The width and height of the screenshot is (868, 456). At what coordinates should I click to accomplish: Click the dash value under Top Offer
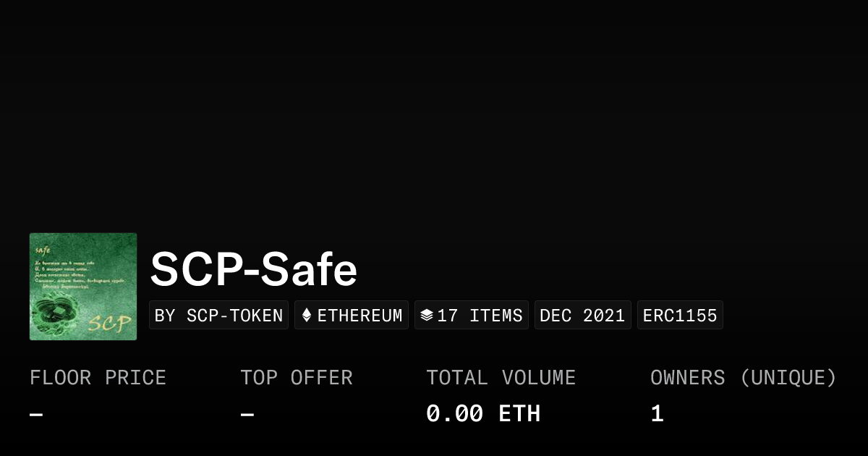[x=247, y=414]
